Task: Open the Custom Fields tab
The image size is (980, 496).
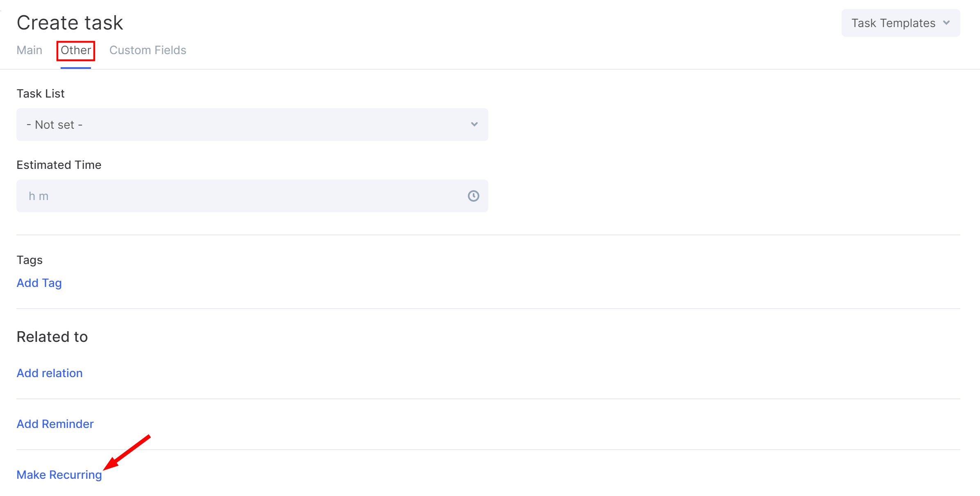Action: tap(147, 50)
